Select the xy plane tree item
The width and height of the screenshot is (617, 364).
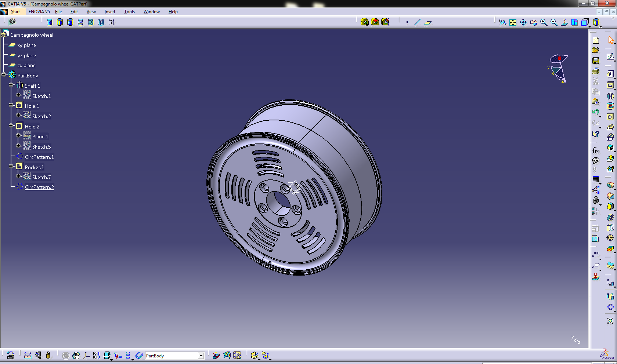point(26,45)
